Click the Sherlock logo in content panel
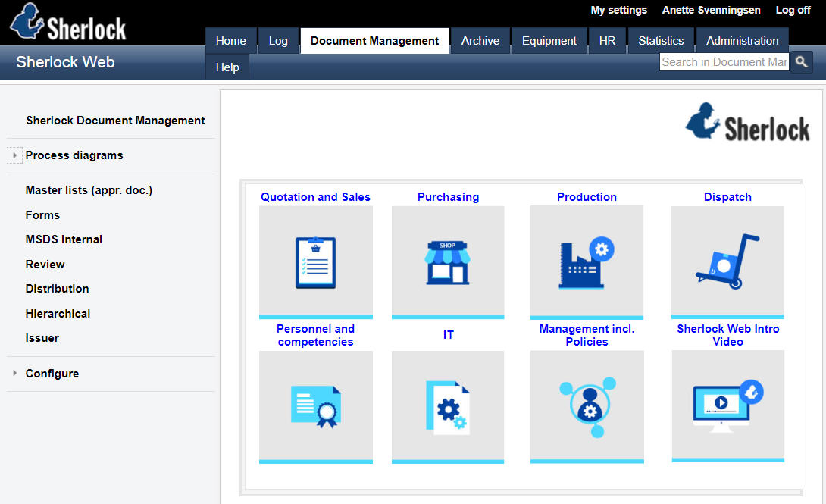 point(747,122)
